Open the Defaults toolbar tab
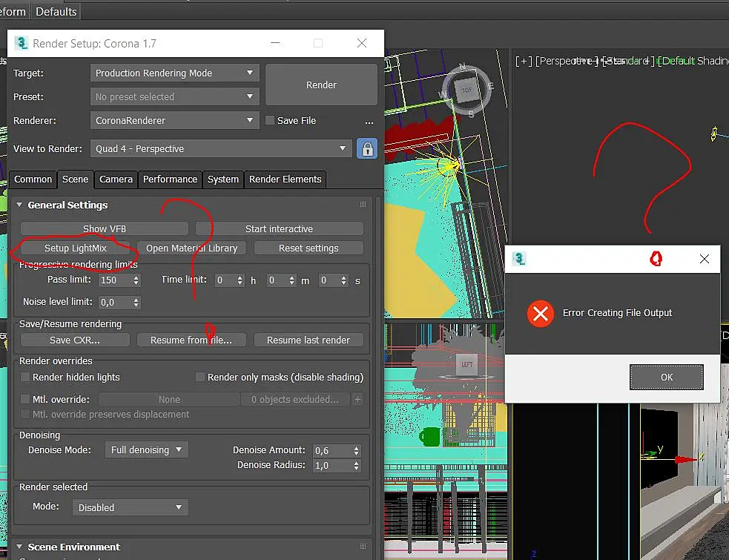Viewport: 729px width, 560px height. pos(56,12)
